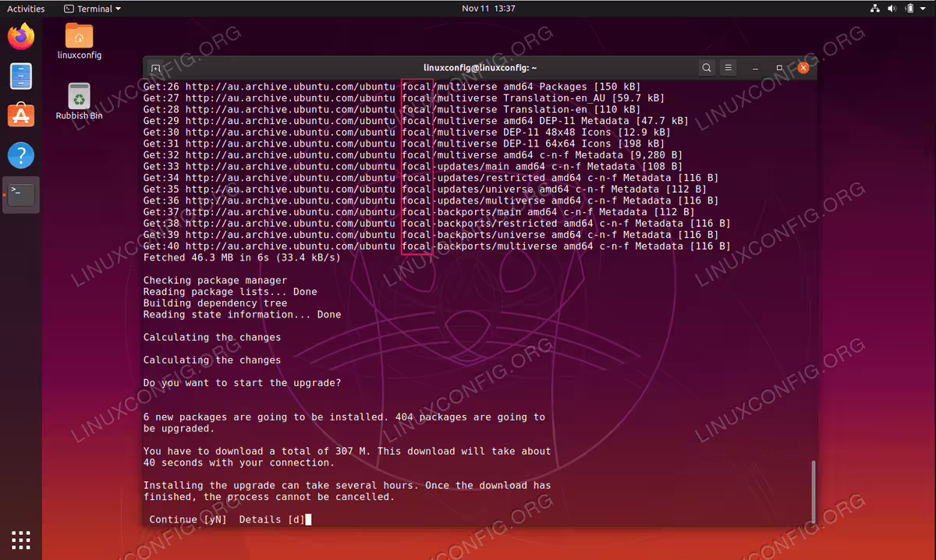Close the terminal window

pyautogui.click(x=803, y=68)
